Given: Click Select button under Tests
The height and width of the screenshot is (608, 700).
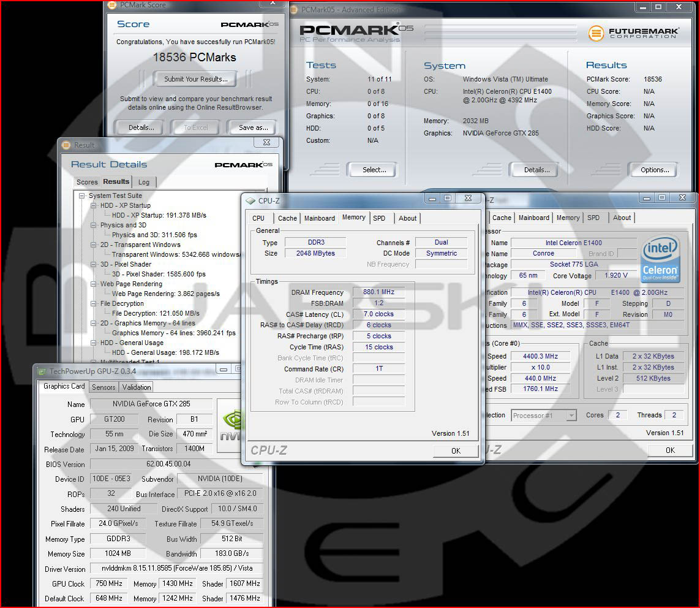Looking at the screenshot, I should point(374,170).
